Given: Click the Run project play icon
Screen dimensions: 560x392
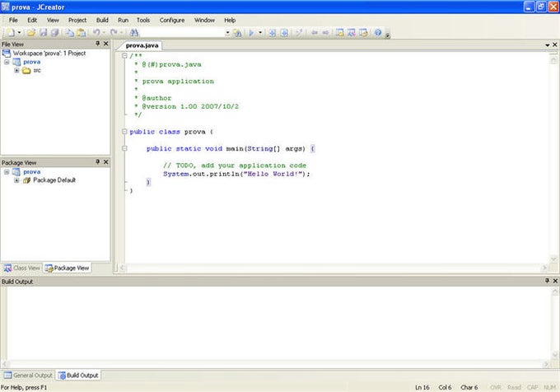Looking at the screenshot, I should (x=251, y=33).
